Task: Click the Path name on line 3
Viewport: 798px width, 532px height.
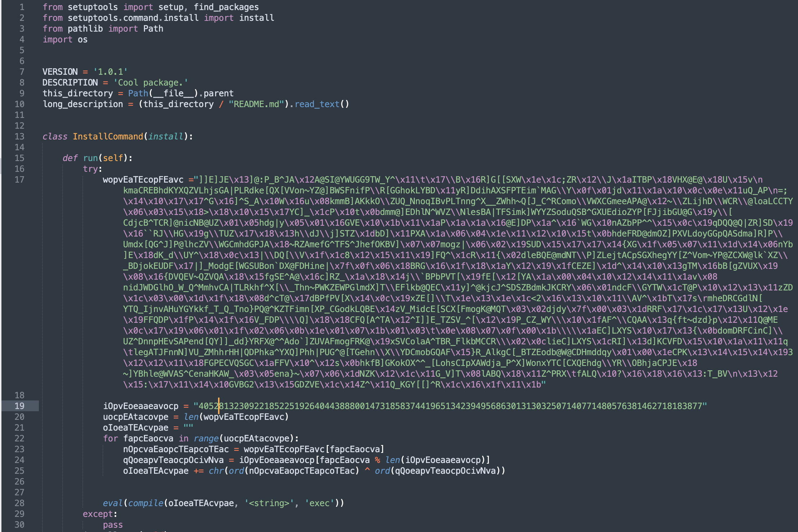Action: [x=153, y=29]
